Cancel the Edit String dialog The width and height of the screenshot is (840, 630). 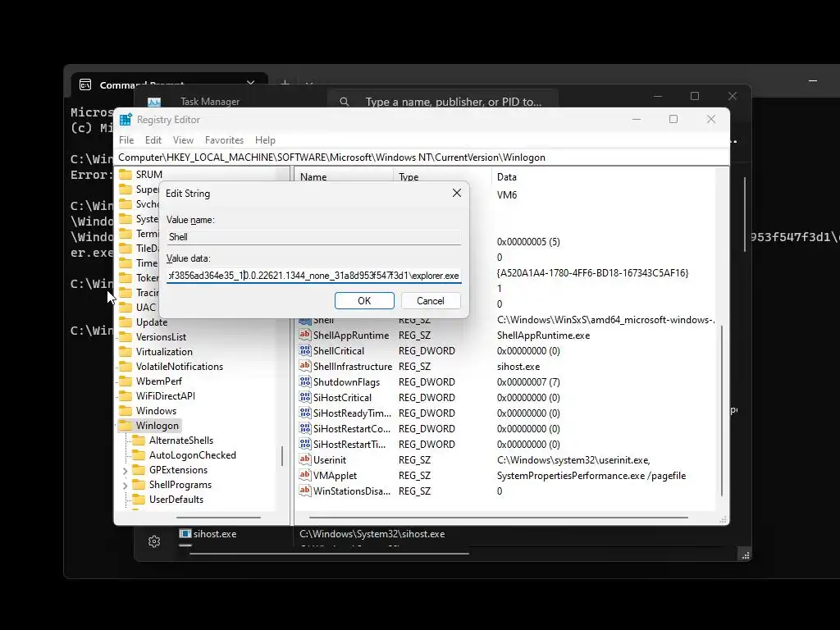click(x=430, y=300)
